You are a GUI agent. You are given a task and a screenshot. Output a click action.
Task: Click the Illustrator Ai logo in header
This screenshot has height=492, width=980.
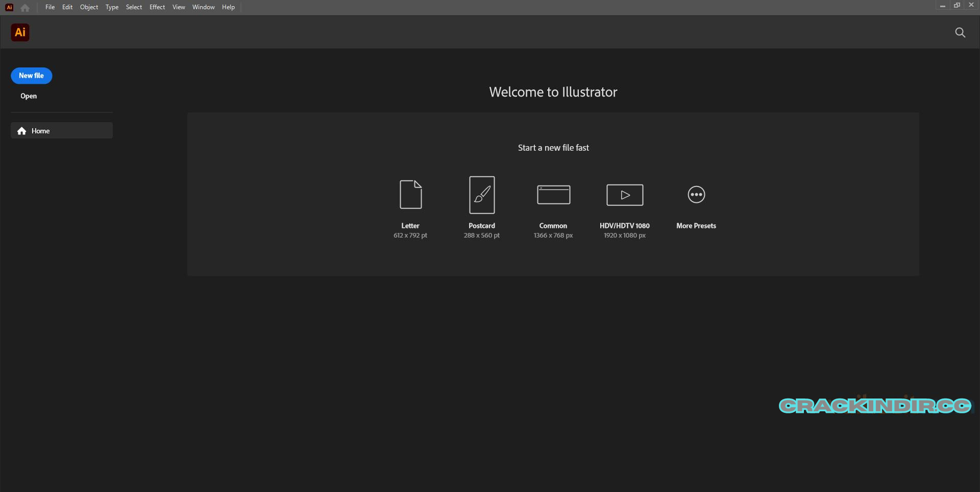pyautogui.click(x=20, y=32)
